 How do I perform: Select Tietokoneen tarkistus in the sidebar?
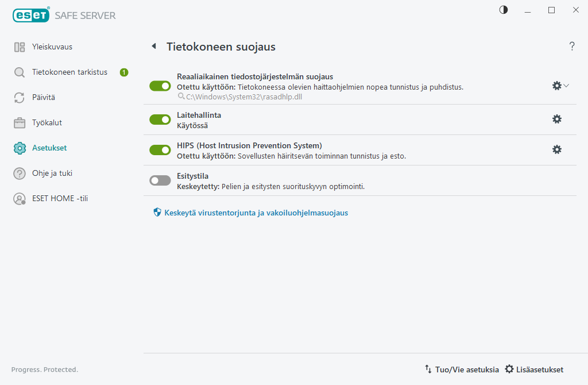pos(69,72)
